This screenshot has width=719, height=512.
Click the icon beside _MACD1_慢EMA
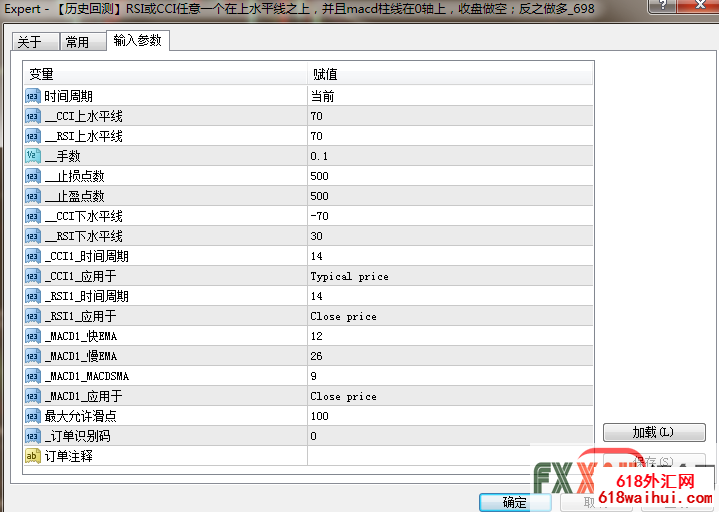click(33, 356)
